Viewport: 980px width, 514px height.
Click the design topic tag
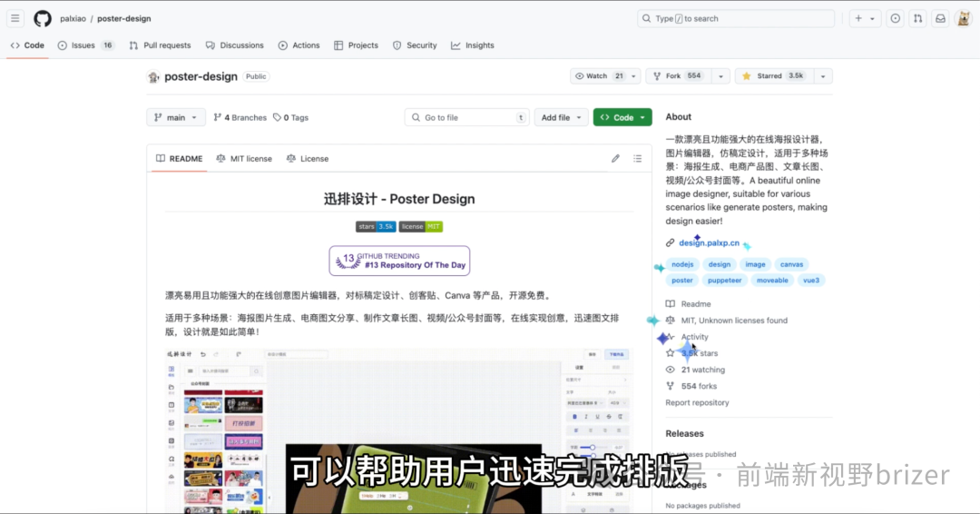pos(720,264)
